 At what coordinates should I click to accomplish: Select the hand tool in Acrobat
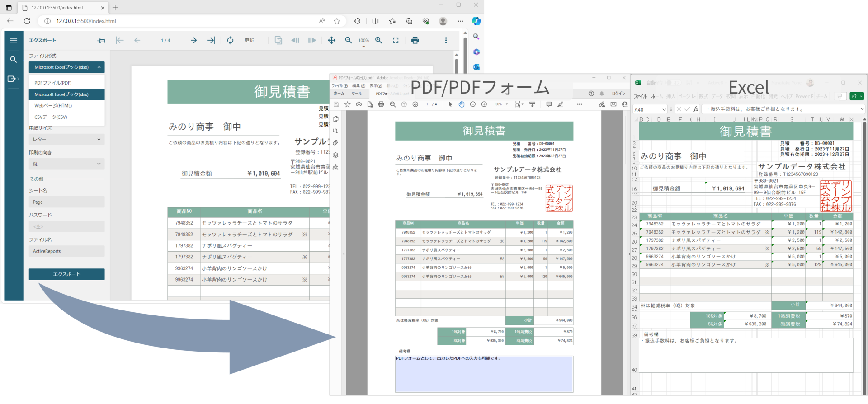(x=462, y=104)
